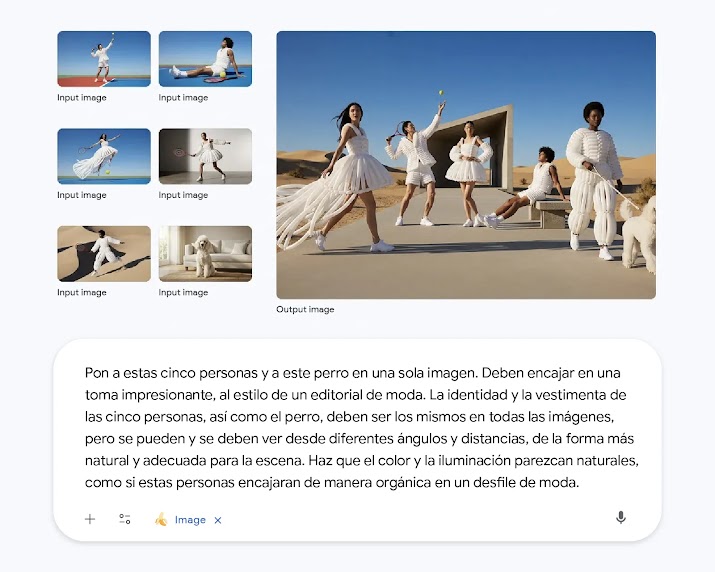Select the Image tool chip label

[x=190, y=520]
